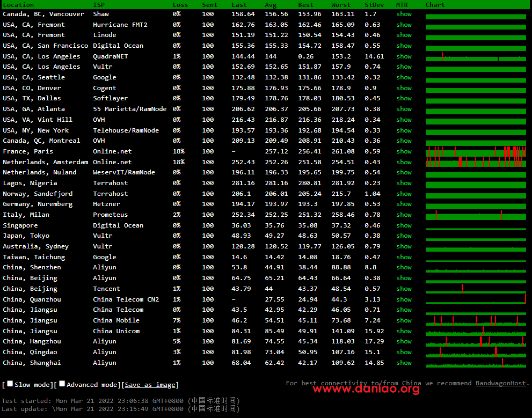Viewport: 532px width, 418px height.
Task: Show MTR for Online.net Amsterdam row
Action: point(404,163)
